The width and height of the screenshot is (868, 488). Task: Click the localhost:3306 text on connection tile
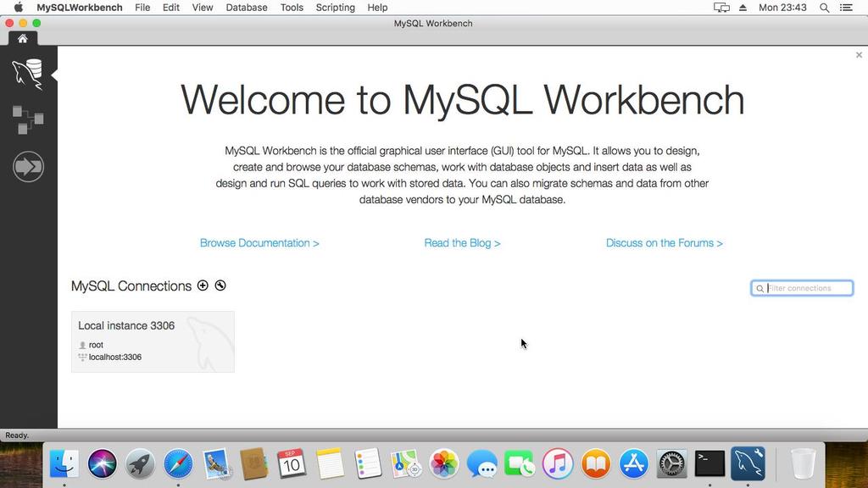click(x=115, y=357)
